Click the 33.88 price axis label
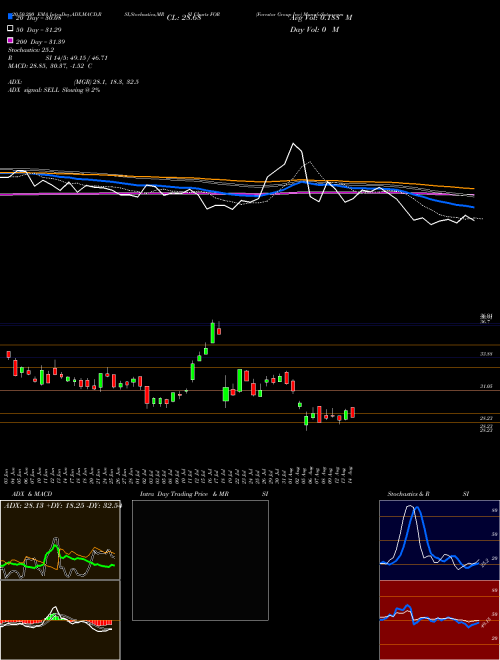This screenshot has width=500, height=660. [x=486, y=354]
